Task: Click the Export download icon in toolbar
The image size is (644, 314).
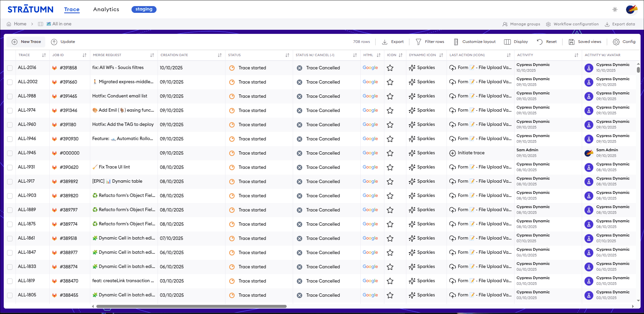Action: [x=385, y=42]
